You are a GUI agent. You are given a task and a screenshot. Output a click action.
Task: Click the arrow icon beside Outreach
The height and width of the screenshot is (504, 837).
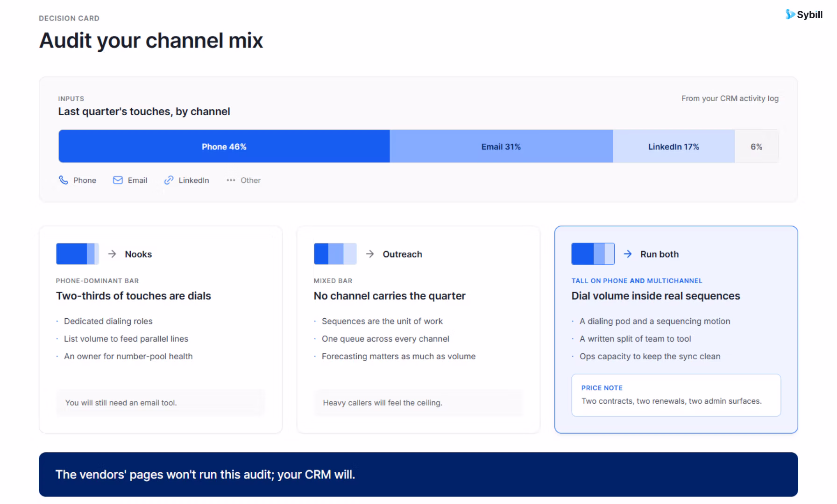(x=370, y=254)
